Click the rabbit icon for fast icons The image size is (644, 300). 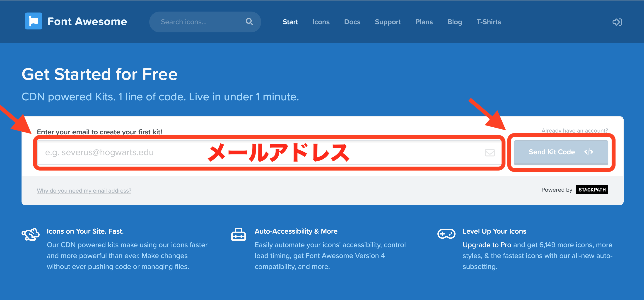(x=31, y=234)
